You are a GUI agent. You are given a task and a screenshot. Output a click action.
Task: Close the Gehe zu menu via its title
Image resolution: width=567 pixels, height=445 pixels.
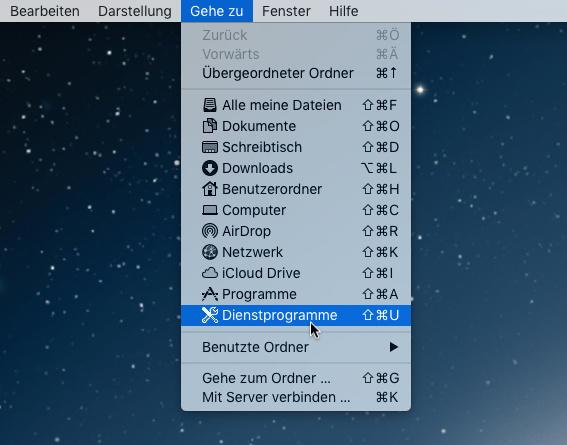(217, 11)
